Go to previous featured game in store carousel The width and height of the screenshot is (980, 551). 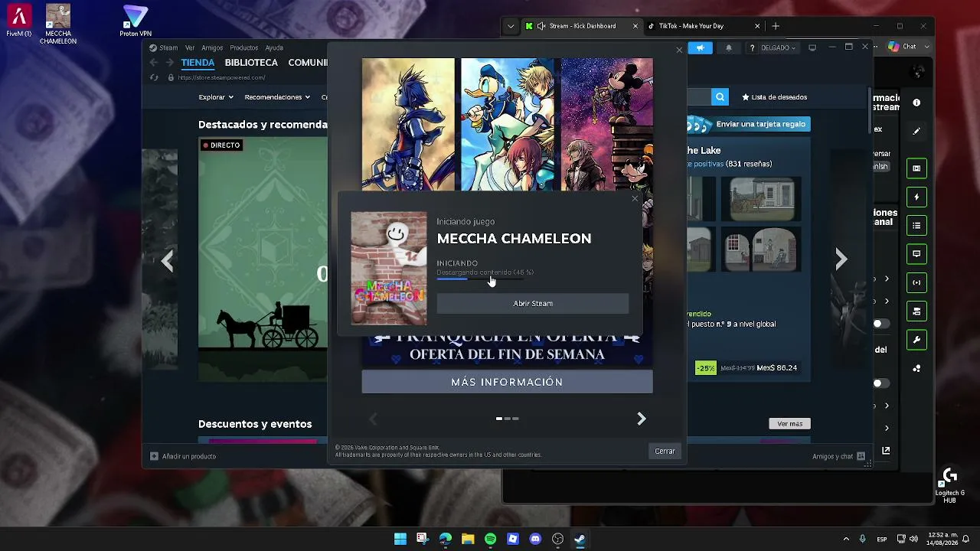[168, 261]
